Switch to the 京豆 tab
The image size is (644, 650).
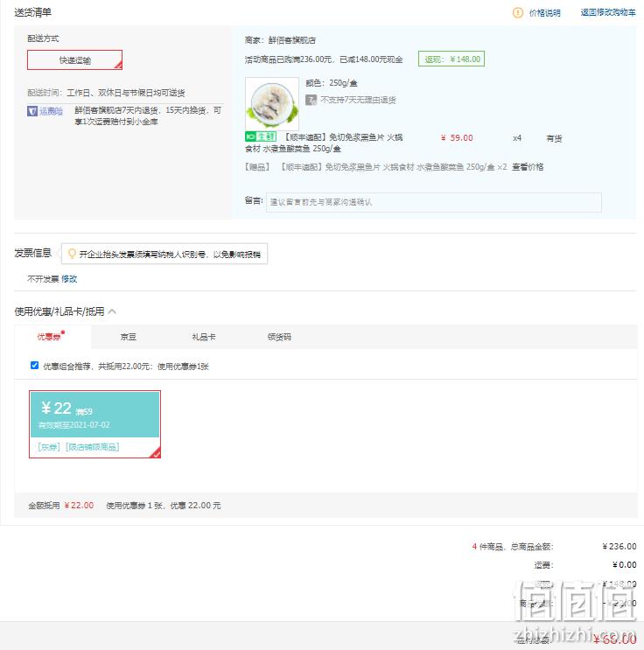coord(128,337)
